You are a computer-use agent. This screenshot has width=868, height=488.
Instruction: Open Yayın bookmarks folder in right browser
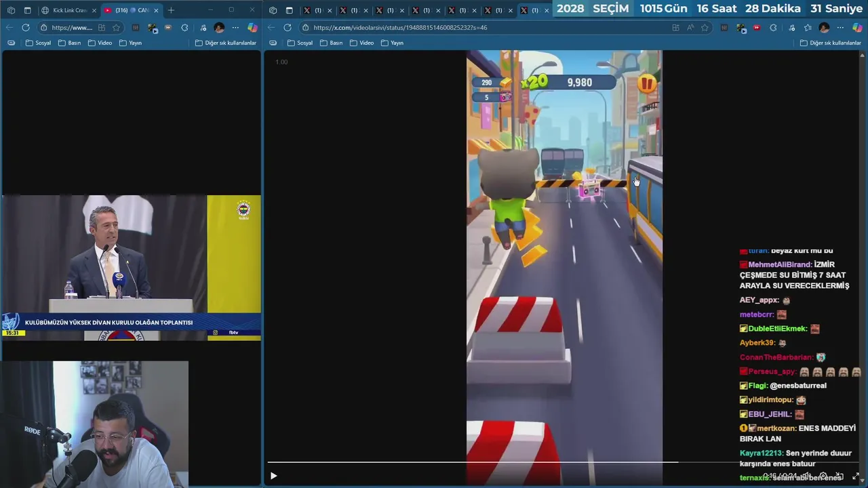[x=392, y=43]
